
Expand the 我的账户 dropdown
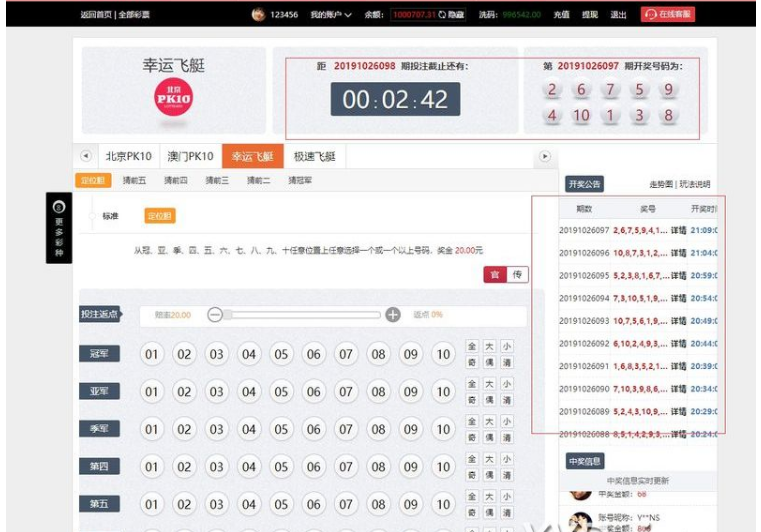[331, 15]
